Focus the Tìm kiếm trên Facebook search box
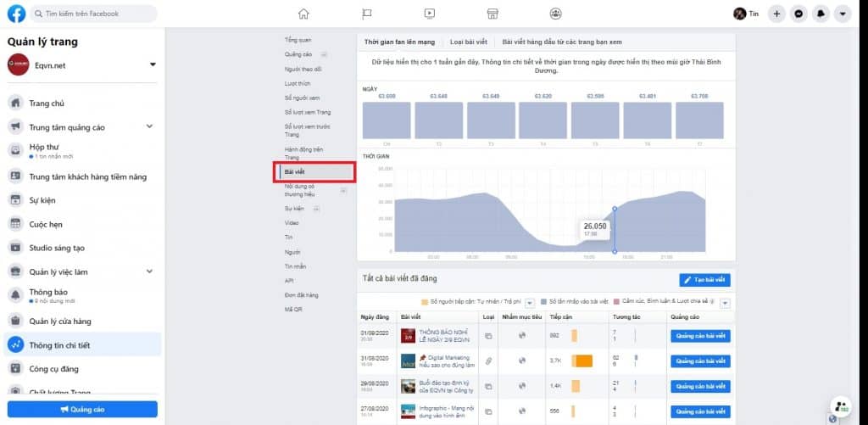The width and height of the screenshot is (868, 425). (x=93, y=14)
